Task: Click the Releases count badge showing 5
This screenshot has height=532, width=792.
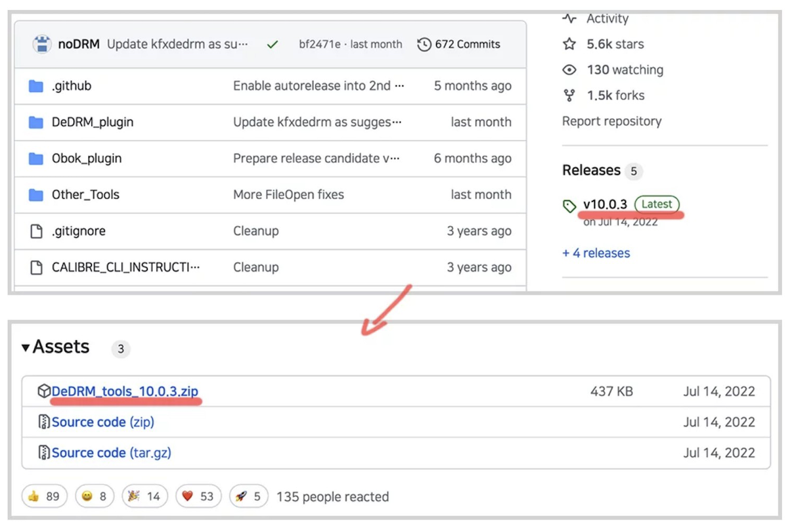Action: pos(634,171)
